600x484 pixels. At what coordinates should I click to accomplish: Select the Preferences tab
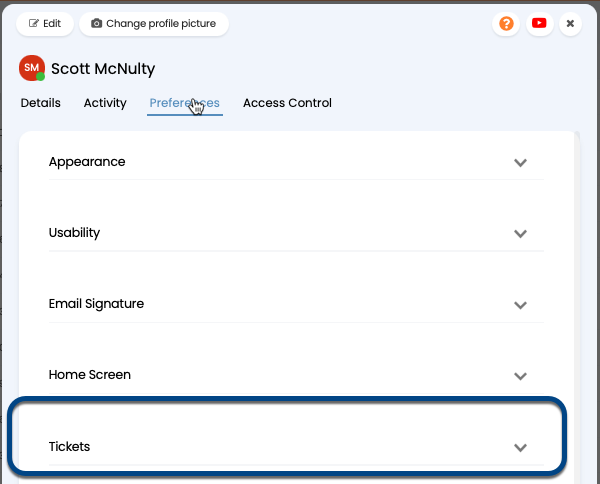pos(184,103)
